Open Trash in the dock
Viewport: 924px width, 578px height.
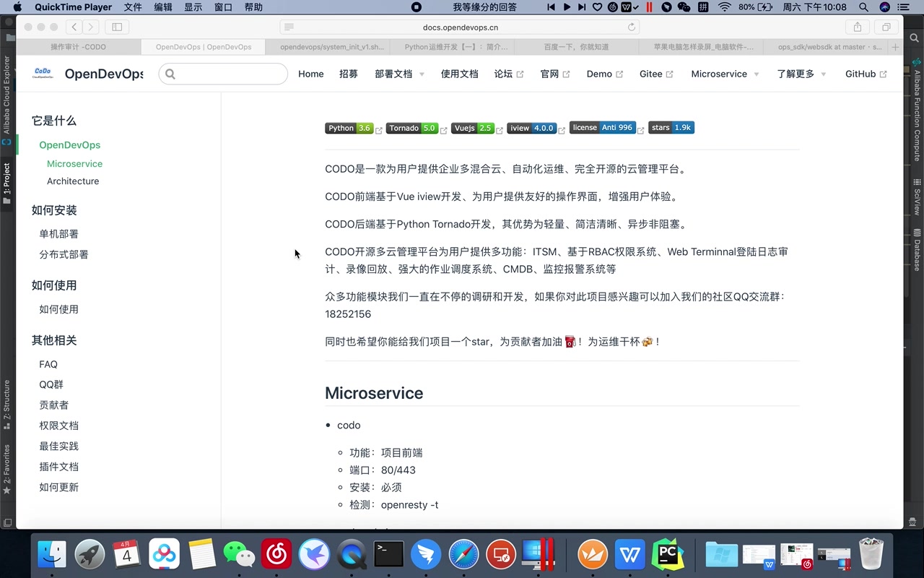(x=871, y=555)
